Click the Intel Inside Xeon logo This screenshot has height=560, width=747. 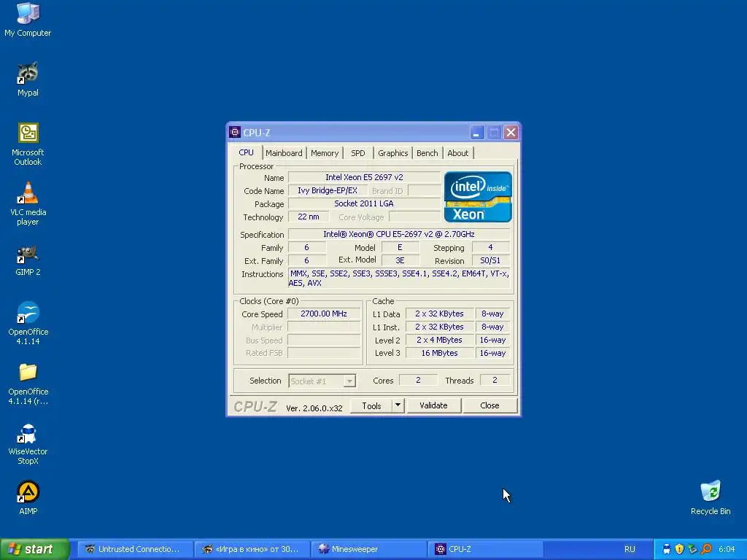pyautogui.click(x=478, y=197)
